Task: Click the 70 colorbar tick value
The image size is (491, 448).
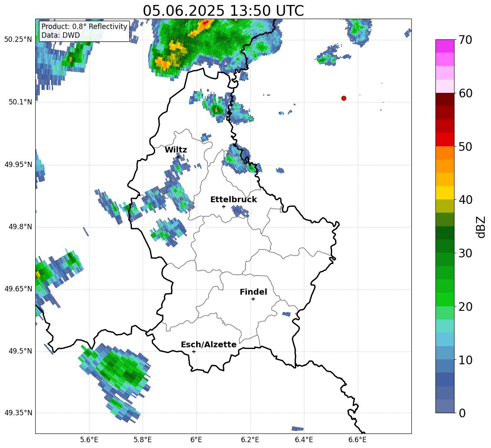Action: 465,40
